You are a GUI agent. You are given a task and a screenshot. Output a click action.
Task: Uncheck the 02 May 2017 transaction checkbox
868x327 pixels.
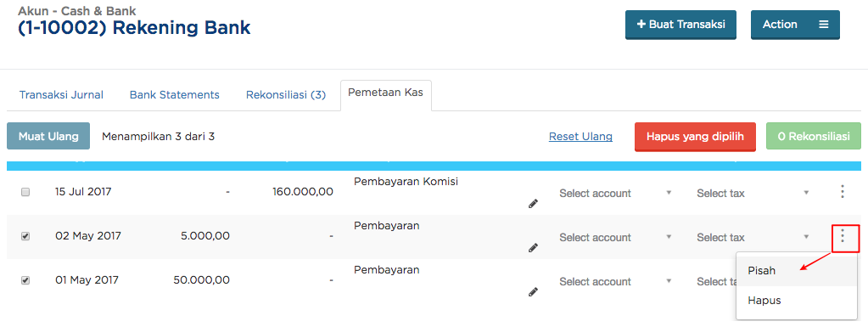(25, 236)
